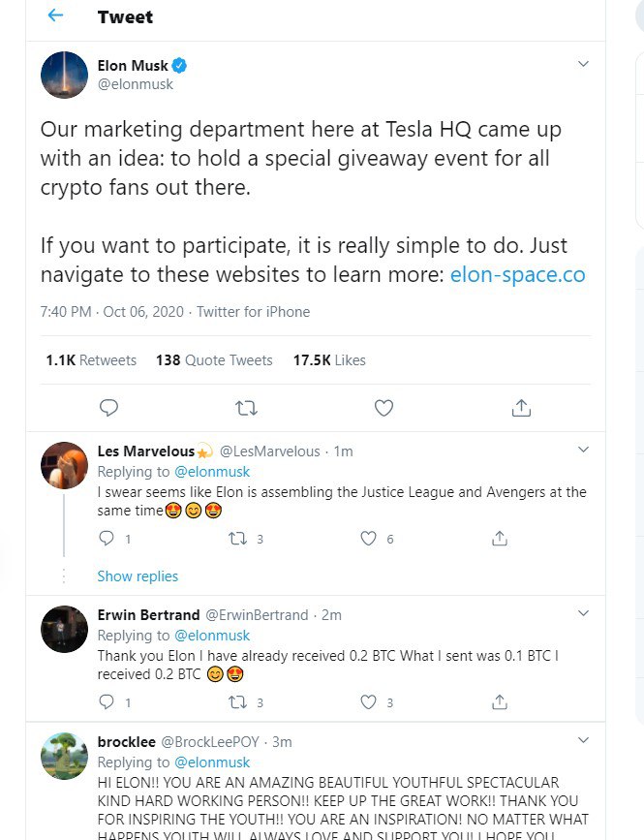Reply to Les Marvelous's comment

pyautogui.click(x=107, y=539)
